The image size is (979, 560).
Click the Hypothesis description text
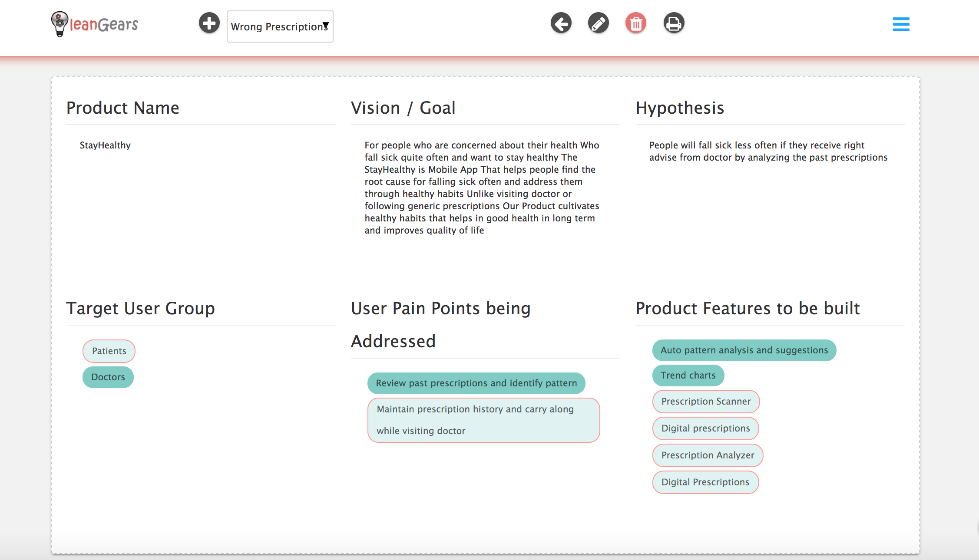(x=768, y=151)
